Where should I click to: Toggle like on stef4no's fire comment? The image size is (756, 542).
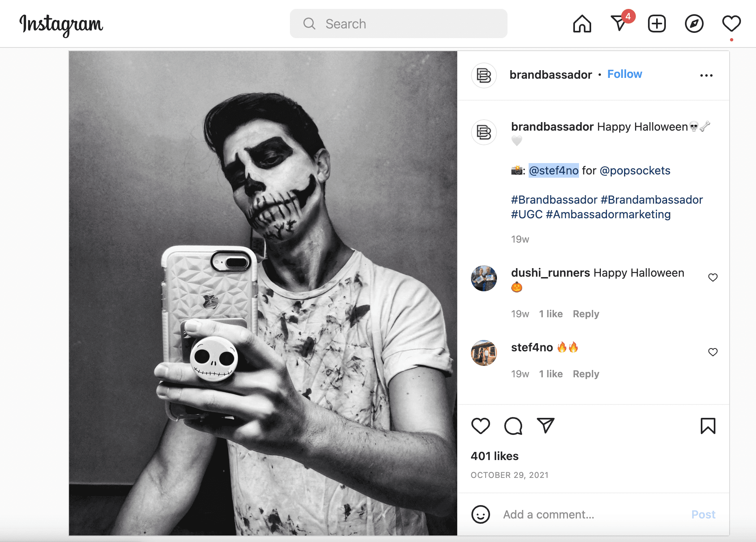(x=713, y=352)
